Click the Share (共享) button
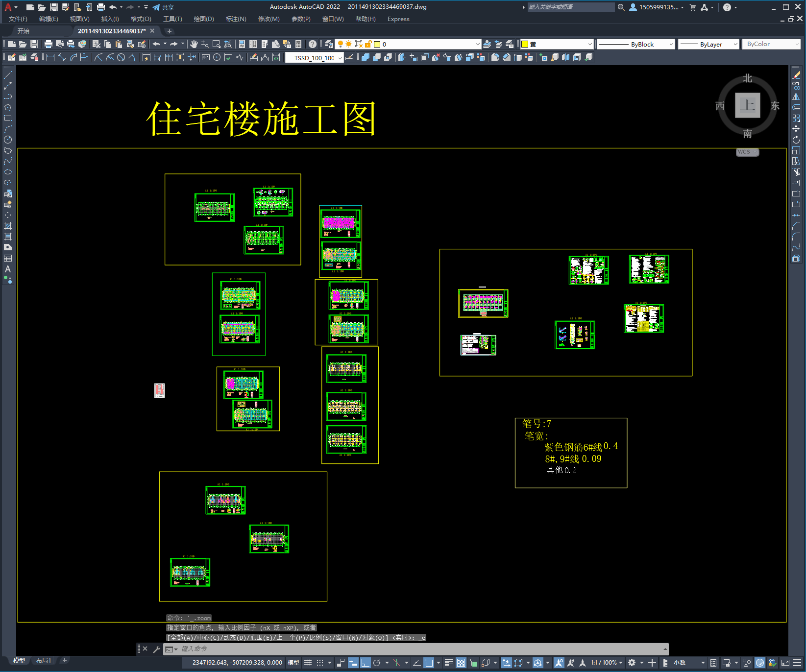806x672 pixels. pyautogui.click(x=163, y=7)
